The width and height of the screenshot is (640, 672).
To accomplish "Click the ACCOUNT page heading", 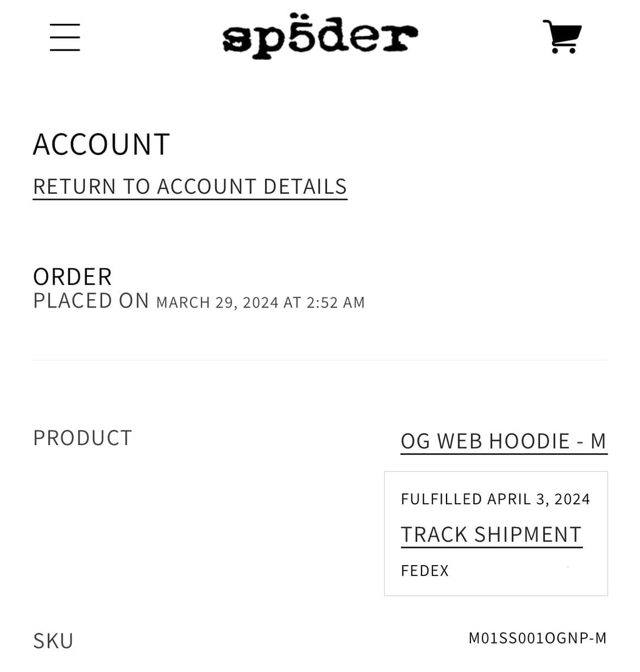I will pos(101,144).
